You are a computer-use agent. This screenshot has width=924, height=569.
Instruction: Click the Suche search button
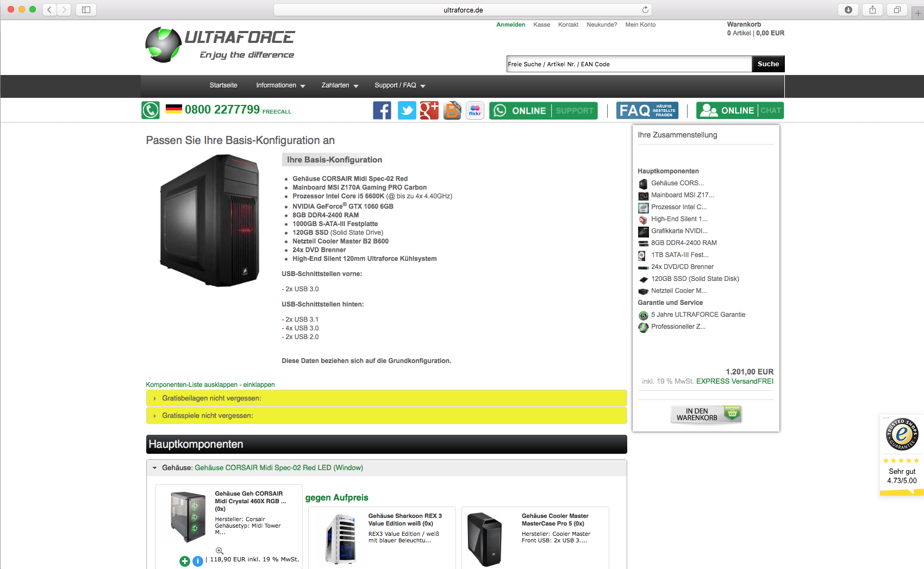[x=768, y=64]
